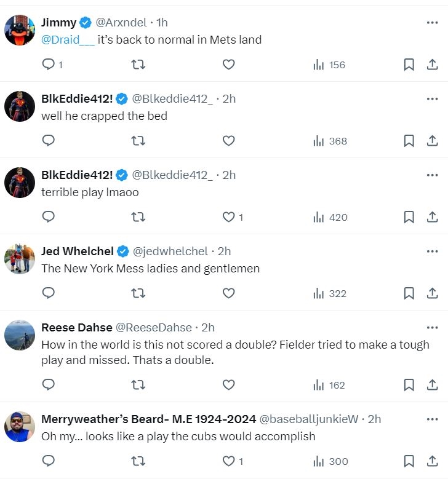Open BlkEddie412!'s Superman profile picture
The image size is (448, 479).
[20, 106]
